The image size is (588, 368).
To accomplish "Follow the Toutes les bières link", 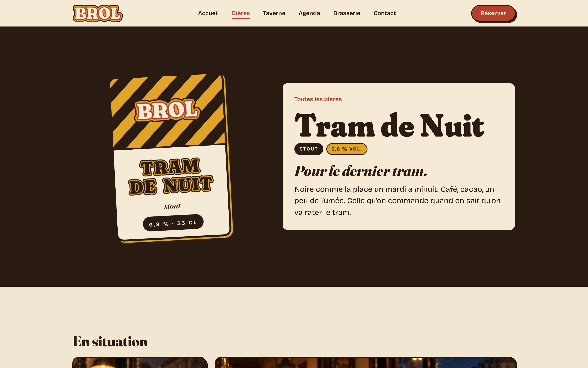I will pyautogui.click(x=318, y=99).
